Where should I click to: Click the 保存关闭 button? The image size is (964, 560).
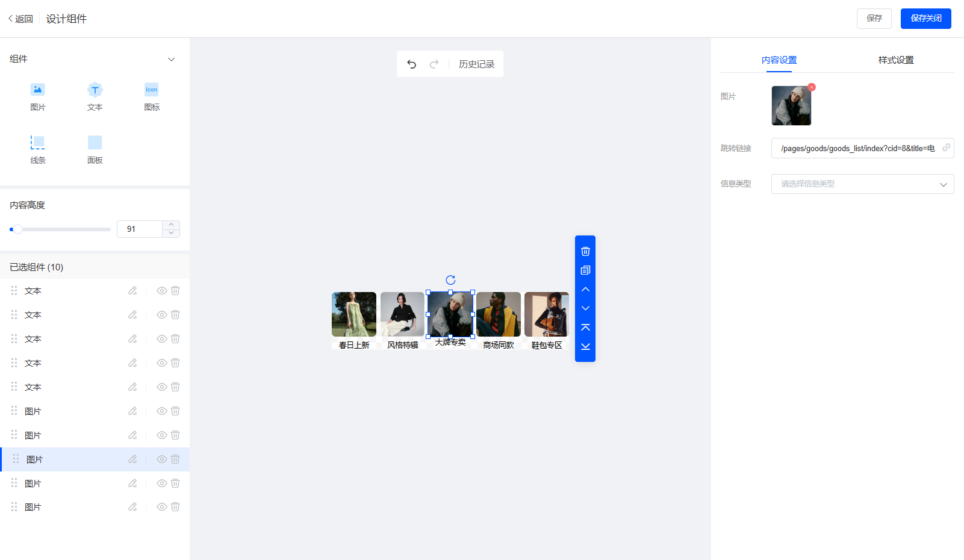(x=926, y=19)
